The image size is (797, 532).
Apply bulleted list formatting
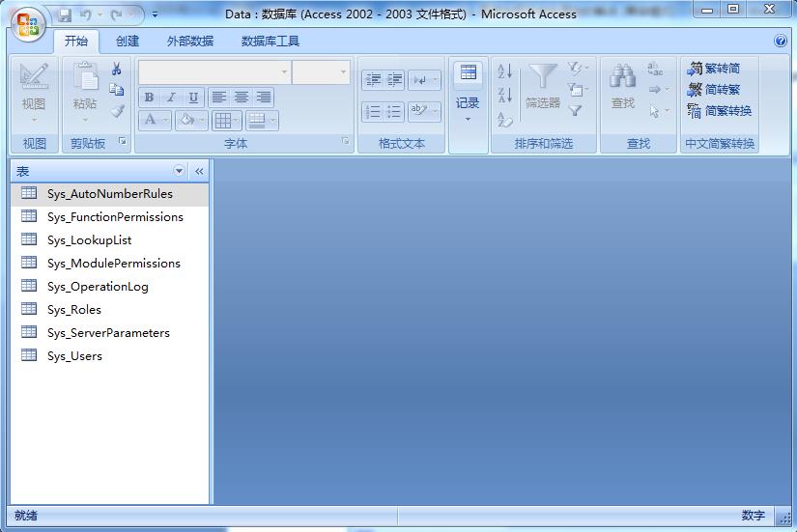[394, 112]
